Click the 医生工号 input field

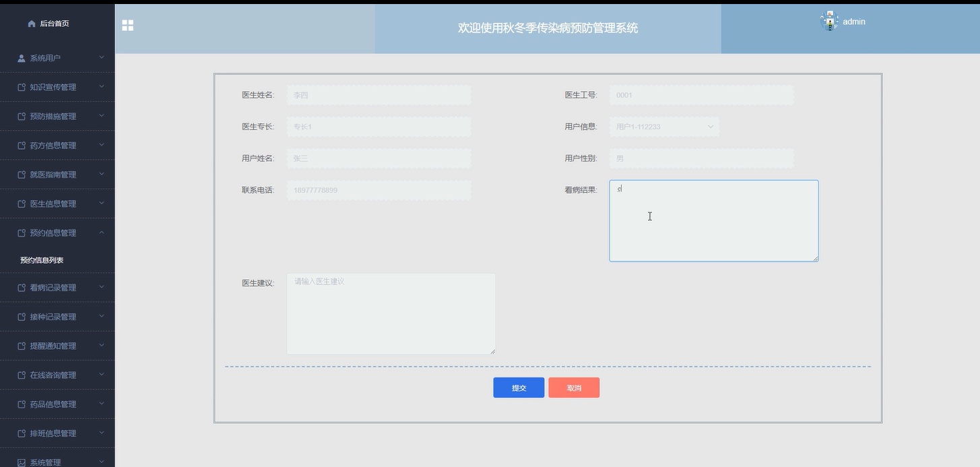(x=701, y=95)
